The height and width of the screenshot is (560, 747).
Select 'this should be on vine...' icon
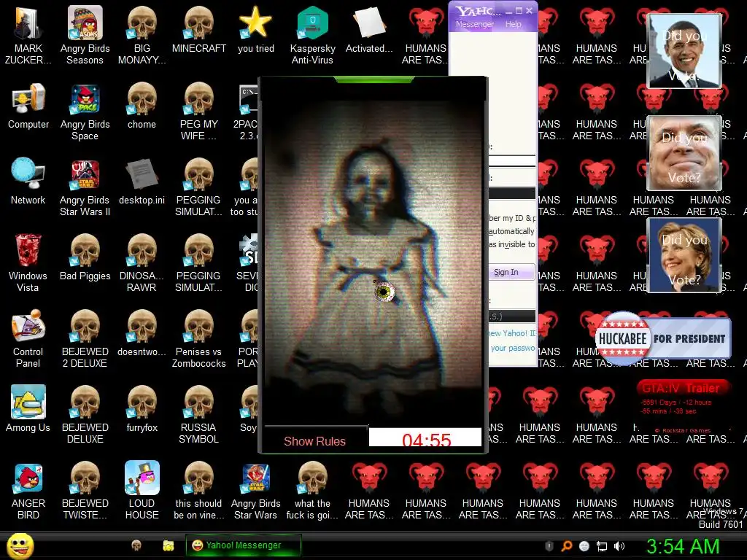point(198,491)
